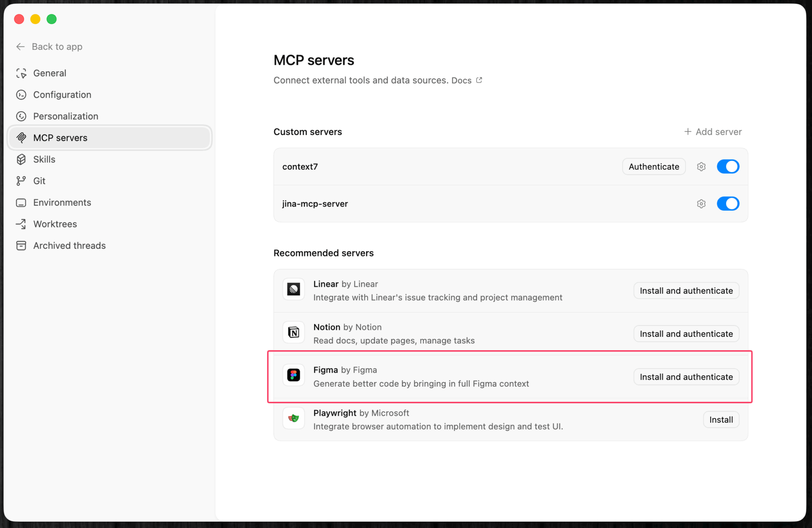This screenshot has width=812, height=528.
Task: Click the Playwright masks icon
Action: 294,418
